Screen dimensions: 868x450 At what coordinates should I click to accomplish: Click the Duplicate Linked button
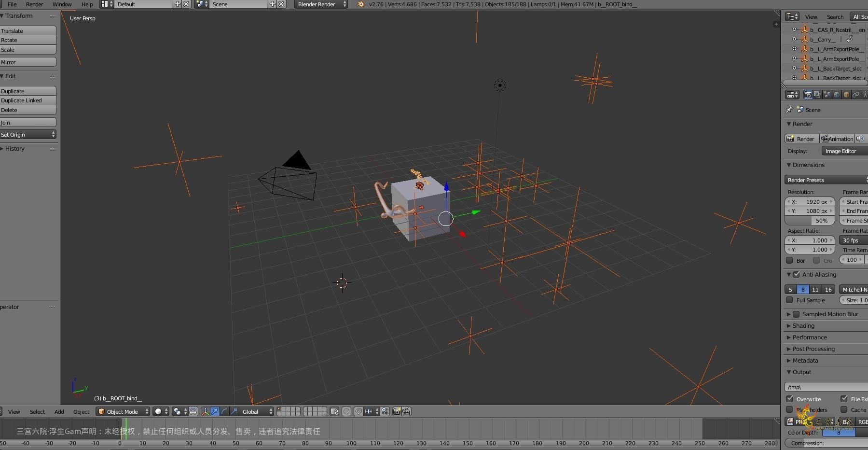(x=28, y=100)
